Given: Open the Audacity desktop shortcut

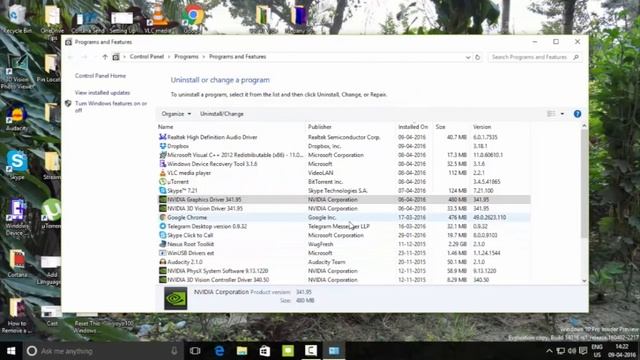Looking at the screenshot, I should point(17,118).
